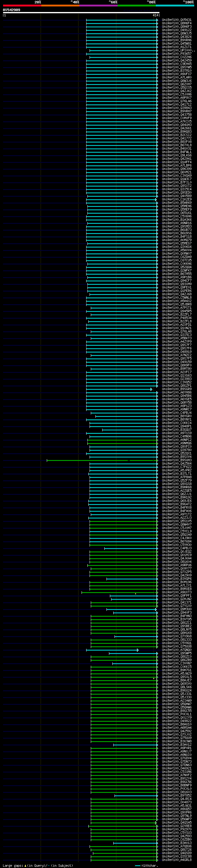Click the shorter cyan alignment bar for UniRef100_B9SGR9
The width and height of the screenshot is (197, 868).
coord(119,389)
